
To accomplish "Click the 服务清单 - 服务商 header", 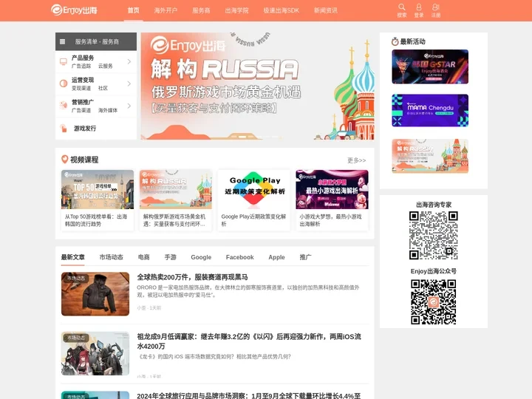I will tap(96, 41).
